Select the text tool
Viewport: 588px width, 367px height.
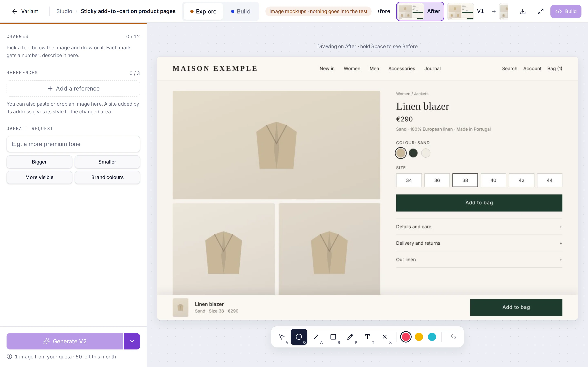pos(367,337)
